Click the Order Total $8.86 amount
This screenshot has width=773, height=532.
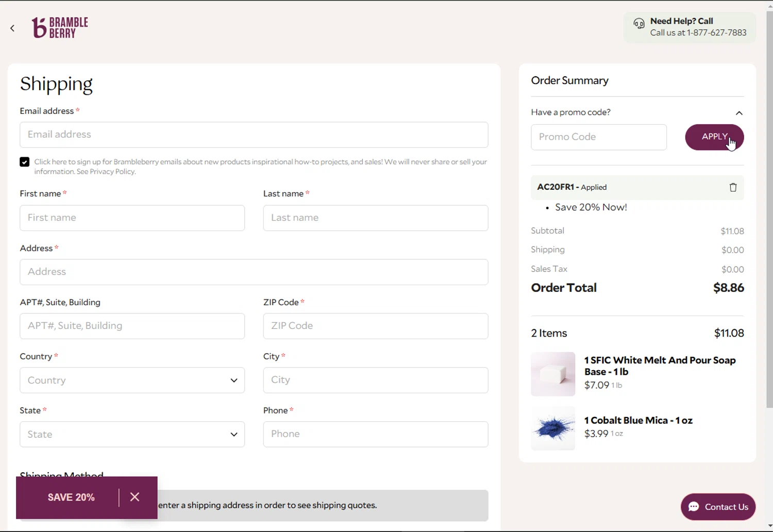728,288
